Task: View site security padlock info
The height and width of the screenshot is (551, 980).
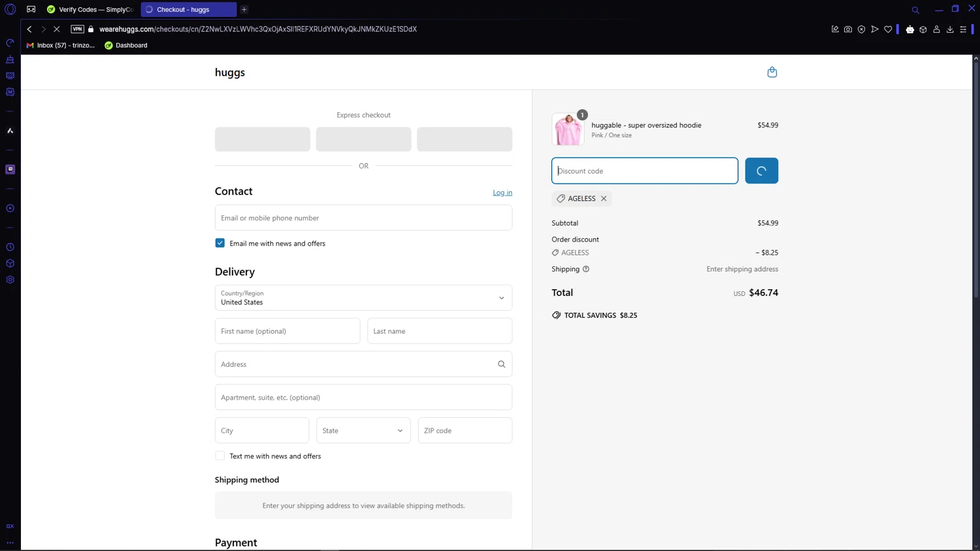Action: 91,29
